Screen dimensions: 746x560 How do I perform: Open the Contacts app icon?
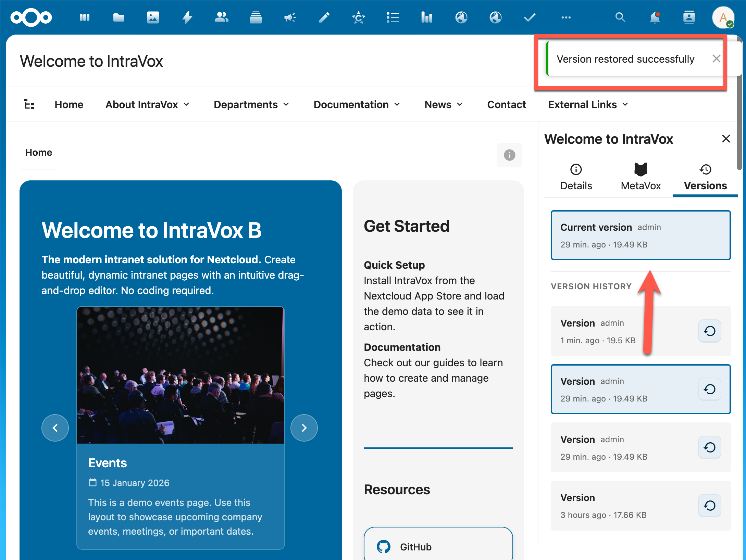point(222,17)
